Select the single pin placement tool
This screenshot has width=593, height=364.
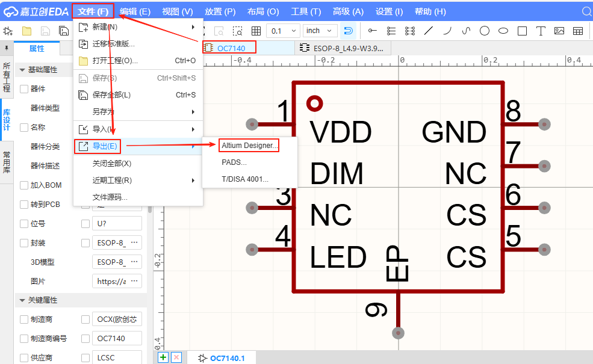pos(371,30)
